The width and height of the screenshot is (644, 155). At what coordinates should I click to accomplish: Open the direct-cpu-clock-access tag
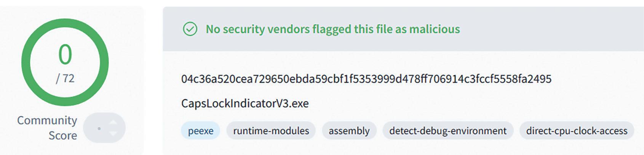576,131
